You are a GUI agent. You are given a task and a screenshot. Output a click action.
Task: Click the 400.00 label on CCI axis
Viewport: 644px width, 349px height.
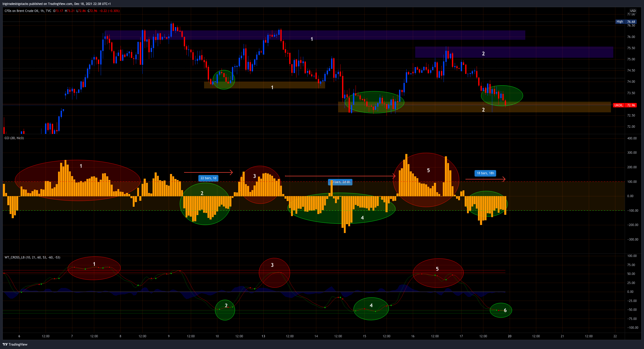coord(632,138)
